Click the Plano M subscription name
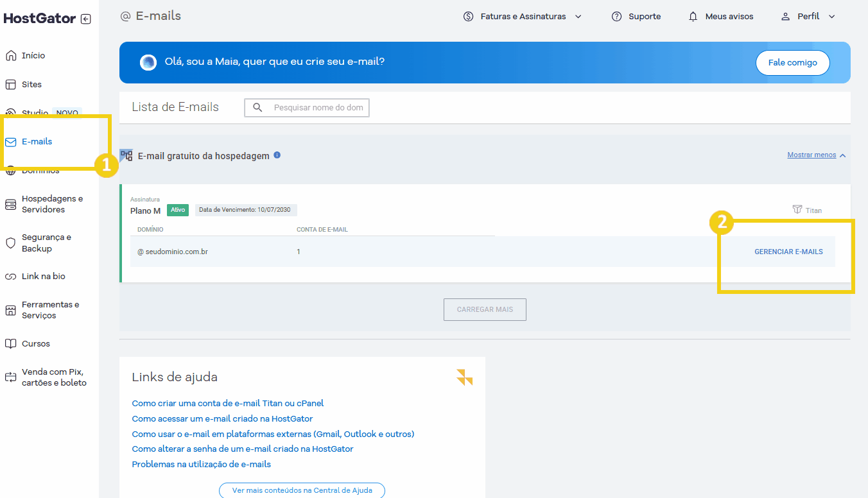 click(x=145, y=210)
